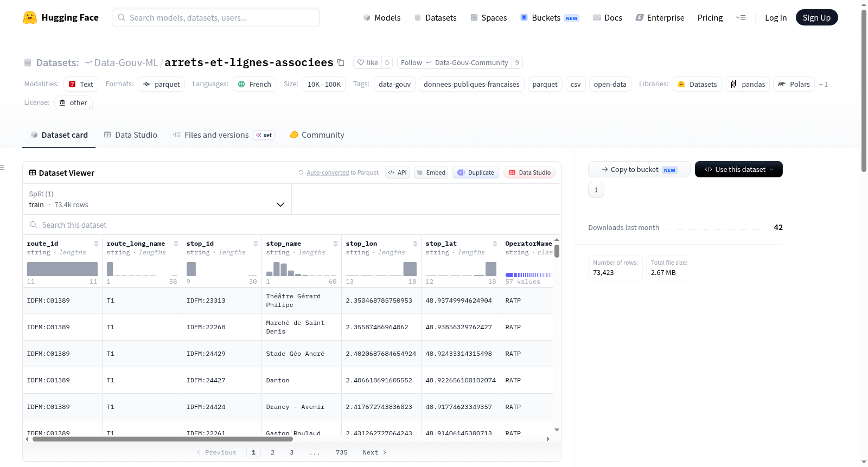Screen dimensions: 868x467
Task: Sort by route_id column arrows
Action: pos(96,244)
